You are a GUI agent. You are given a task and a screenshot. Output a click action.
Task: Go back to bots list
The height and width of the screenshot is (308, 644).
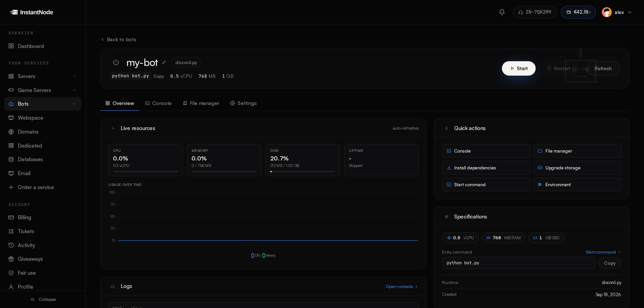click(x=118, y=40)
